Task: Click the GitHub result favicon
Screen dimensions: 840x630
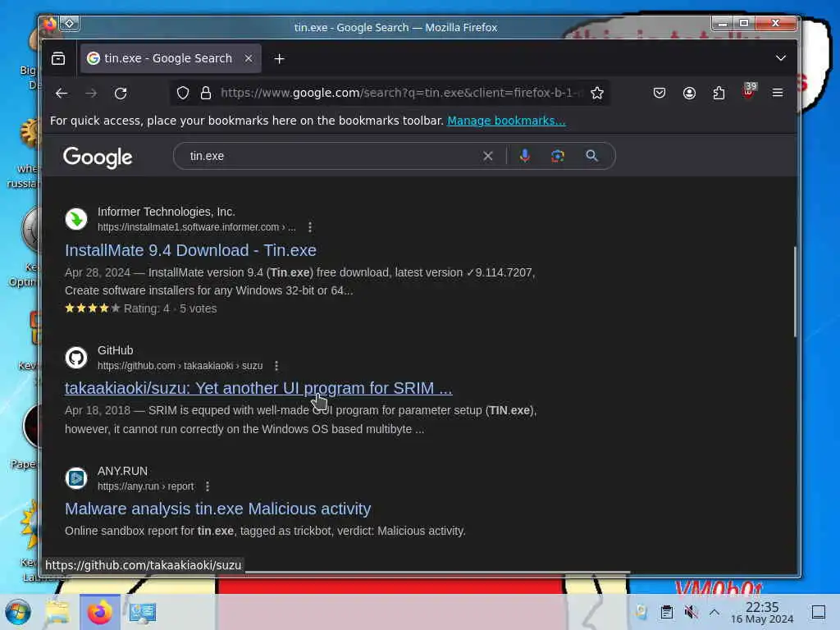Action: point(76,358)
